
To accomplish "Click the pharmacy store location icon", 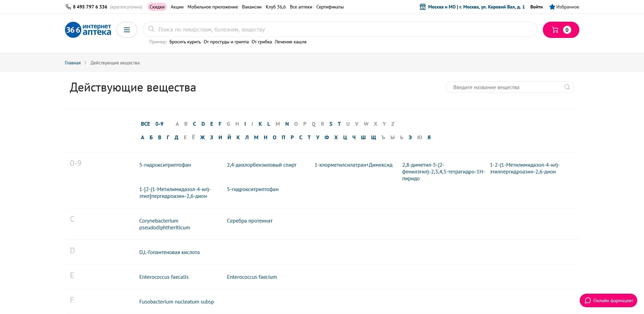I will (x=423, y=7).
